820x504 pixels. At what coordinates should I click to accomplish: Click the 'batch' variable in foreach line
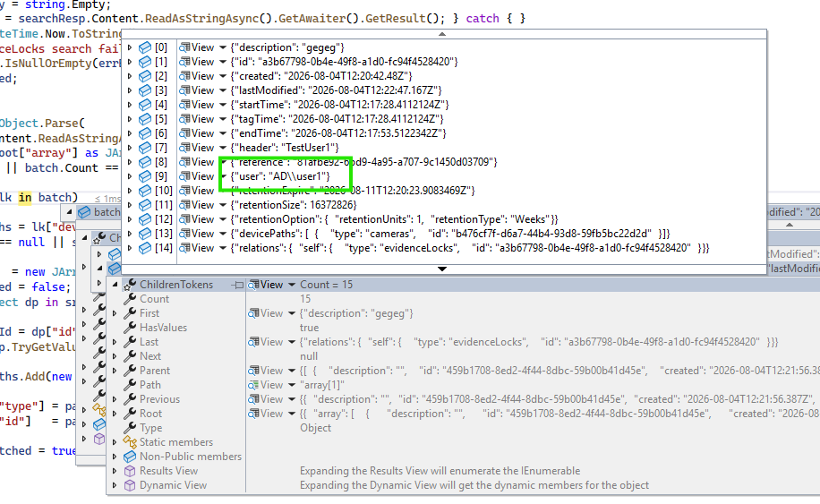click(55, 198)
